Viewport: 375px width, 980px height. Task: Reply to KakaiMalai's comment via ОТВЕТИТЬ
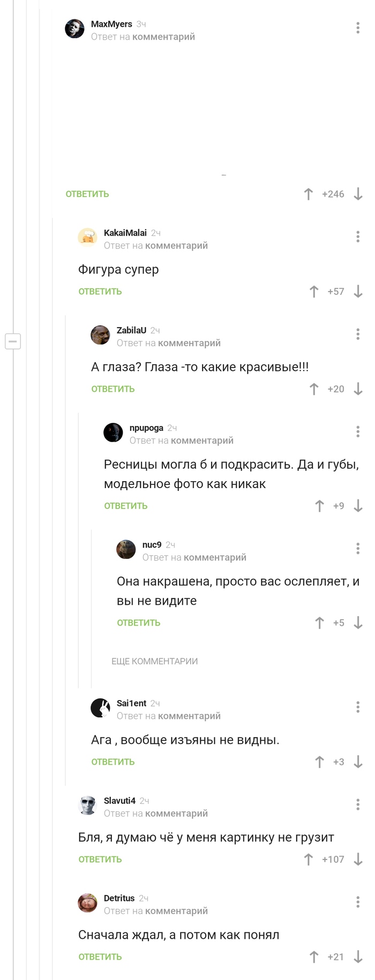[x=100, y=292]
